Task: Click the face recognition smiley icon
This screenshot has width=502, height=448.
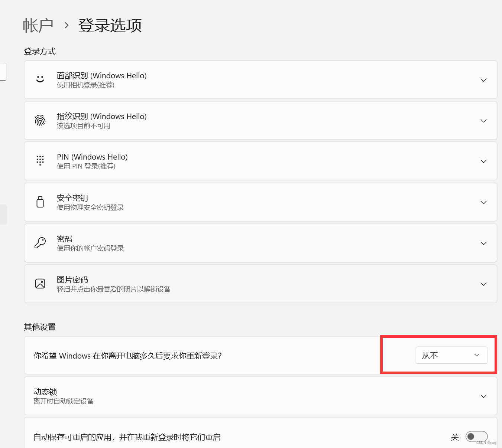Action: (40, 79)
